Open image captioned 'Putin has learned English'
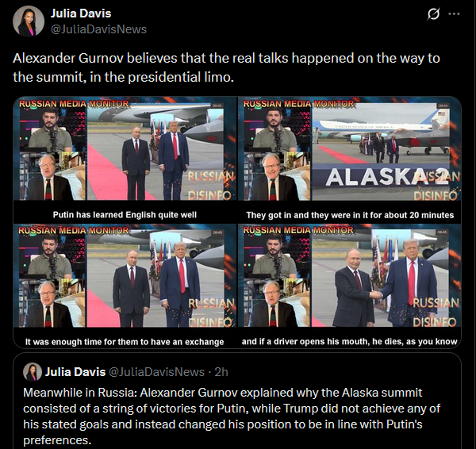The image size is (476, 449). (x=125, y=159)
